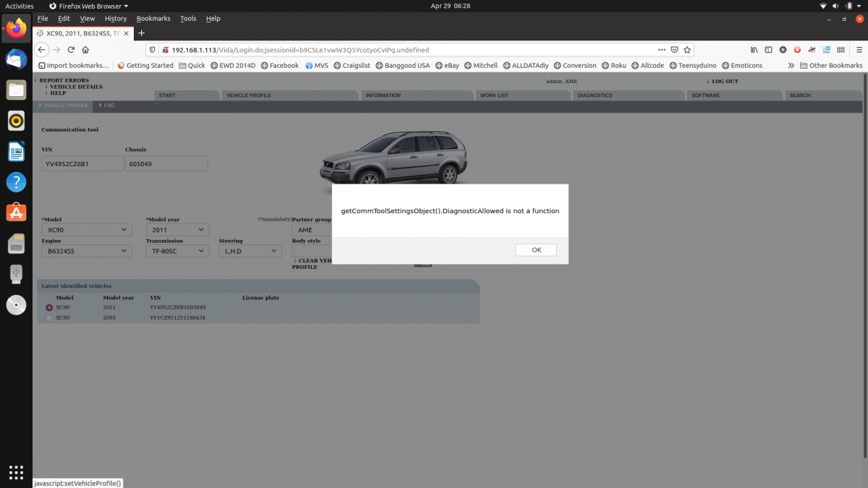
Task: Open the sidebar toggle icon in Firefox toolbar
Action: [x=769, y=50]
